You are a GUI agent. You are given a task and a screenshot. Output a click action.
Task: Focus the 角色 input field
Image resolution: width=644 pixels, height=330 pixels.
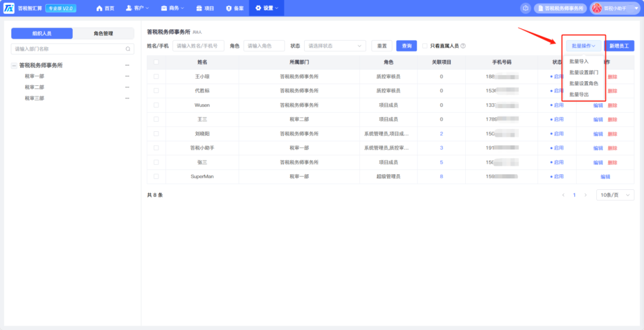264,46
